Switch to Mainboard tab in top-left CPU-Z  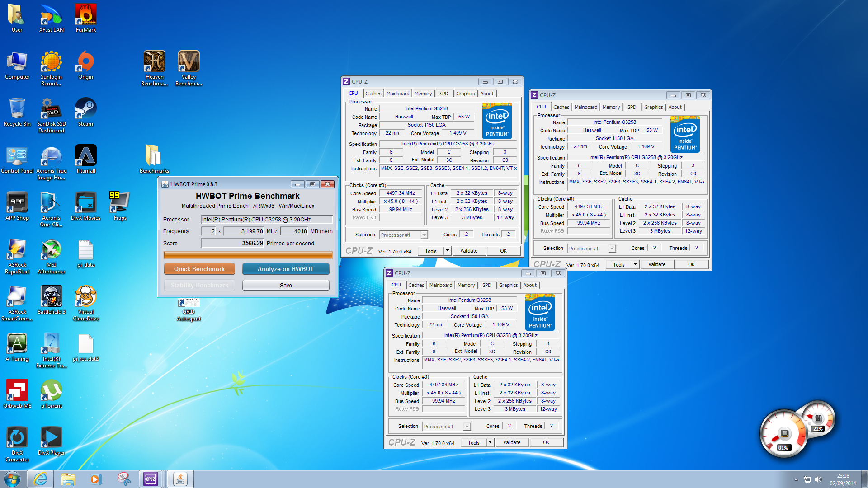[398, 94]
